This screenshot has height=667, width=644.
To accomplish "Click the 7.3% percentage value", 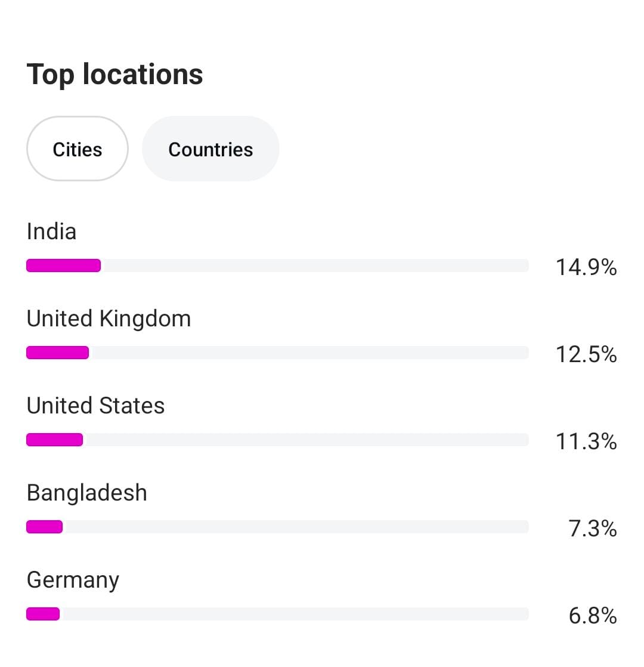I will coord(593,529).
